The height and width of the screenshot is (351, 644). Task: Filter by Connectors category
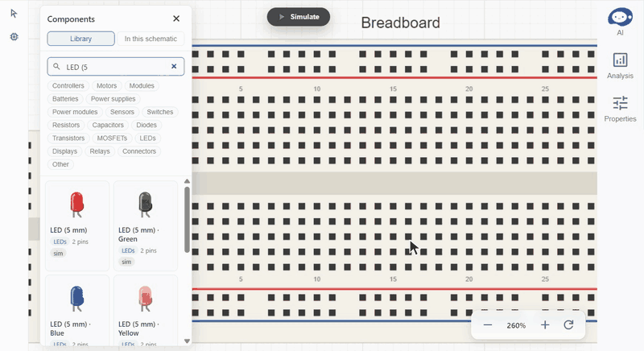[x=139, y=151]
